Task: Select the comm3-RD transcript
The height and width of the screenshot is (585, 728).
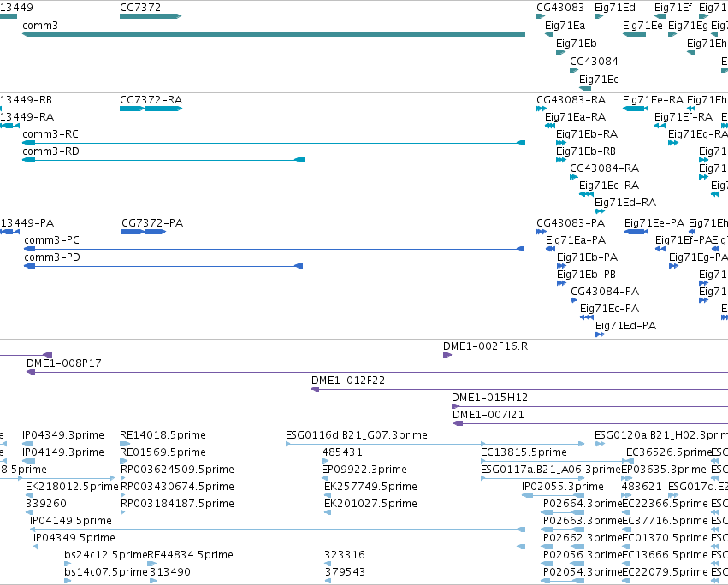Action: [x=163, y=160]
